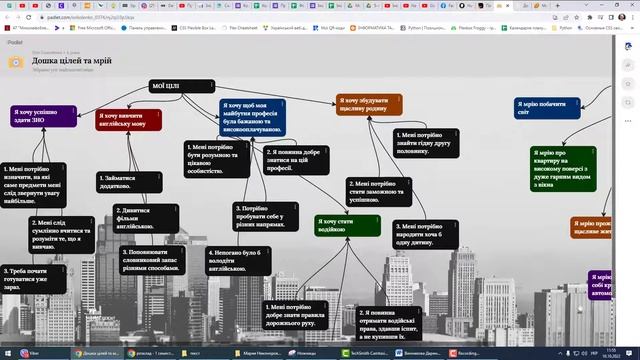Open the menu on Я хочу стати водійкою card

pos(377,220)
